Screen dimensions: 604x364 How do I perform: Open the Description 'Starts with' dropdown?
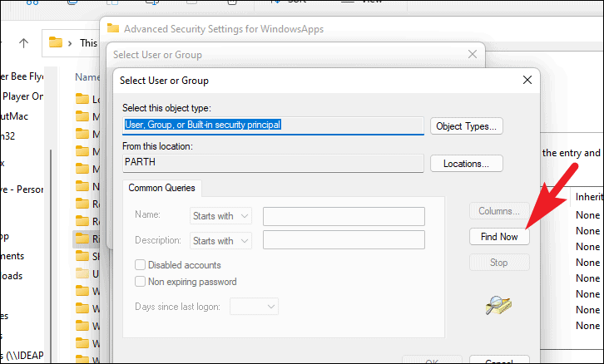220,241
